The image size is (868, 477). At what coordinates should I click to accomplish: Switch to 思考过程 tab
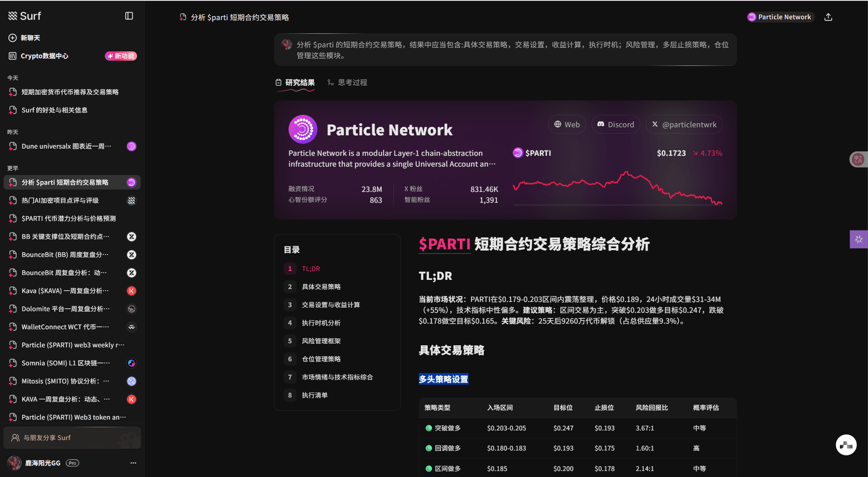[x=348, y=82]
